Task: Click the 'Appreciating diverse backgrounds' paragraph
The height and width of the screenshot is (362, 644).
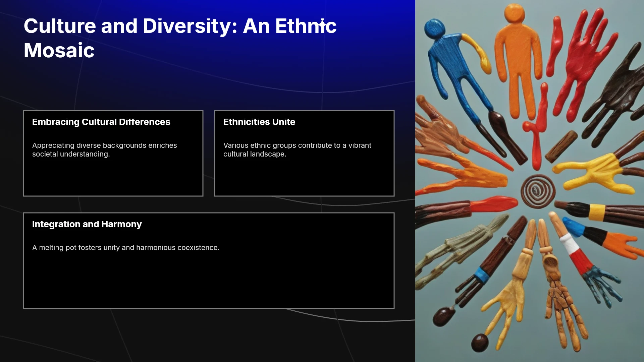Action: pos(105,150)
